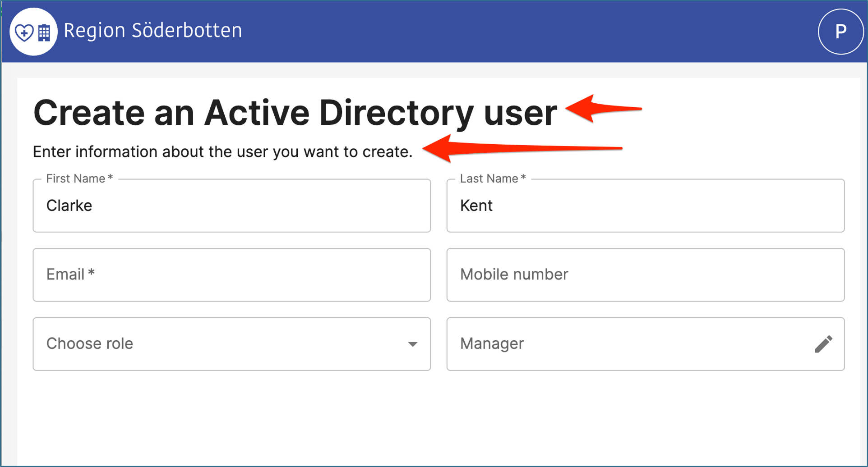Click the text Clarke in First Name

[69, 206]
